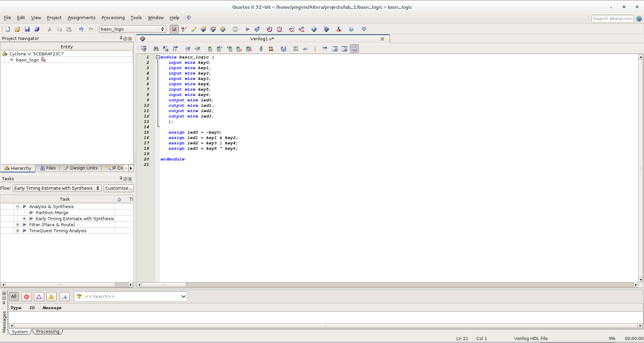Click the Find binoculars icon in editor

click(156, 49)
